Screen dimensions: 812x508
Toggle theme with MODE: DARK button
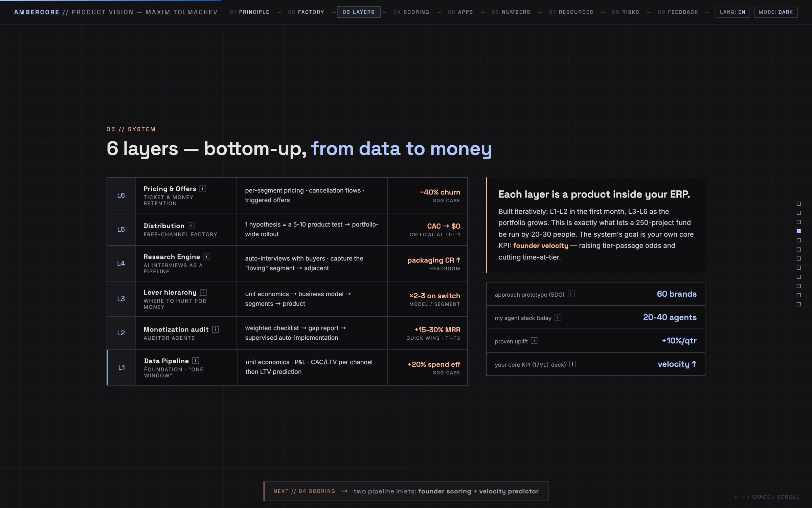pyautogui.click(x=775, y=12)
